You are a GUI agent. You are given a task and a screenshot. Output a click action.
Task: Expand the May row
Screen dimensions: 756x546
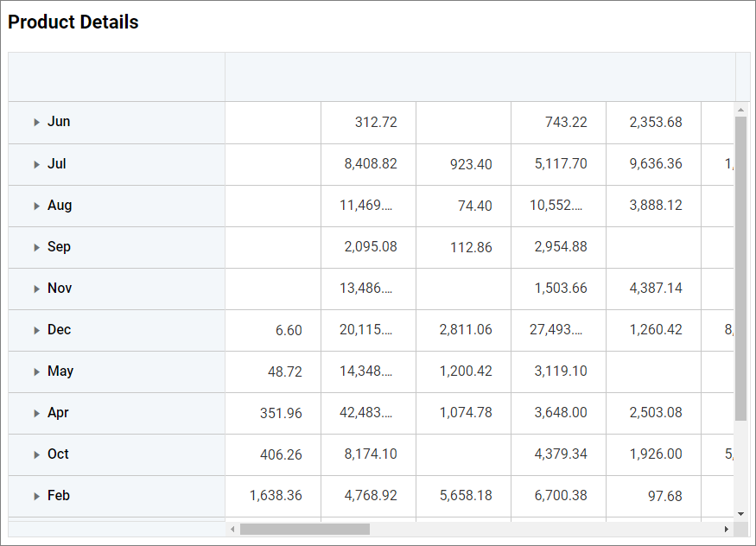tap(36, 371)
